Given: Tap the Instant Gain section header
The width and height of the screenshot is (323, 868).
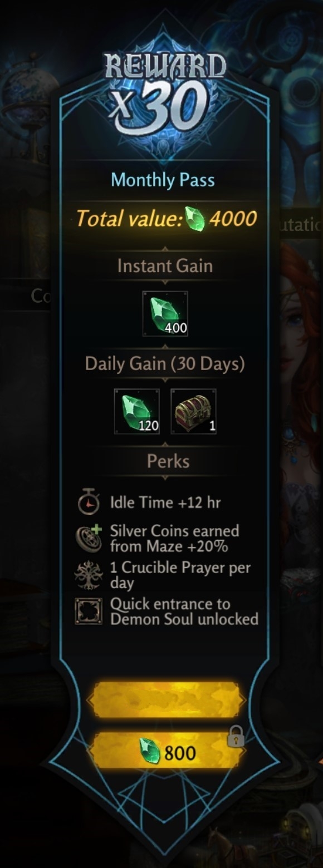Looking at the screenshot, I should tap(165, 265).
